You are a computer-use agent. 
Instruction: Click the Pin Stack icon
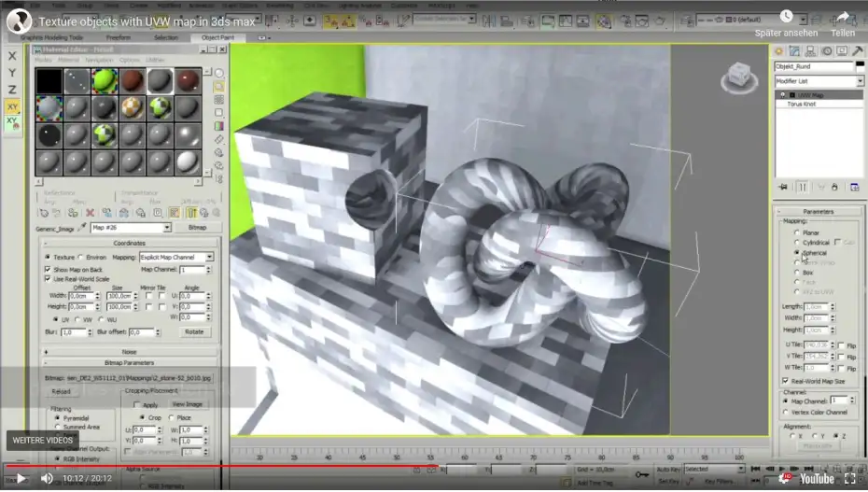click(783, 187)
